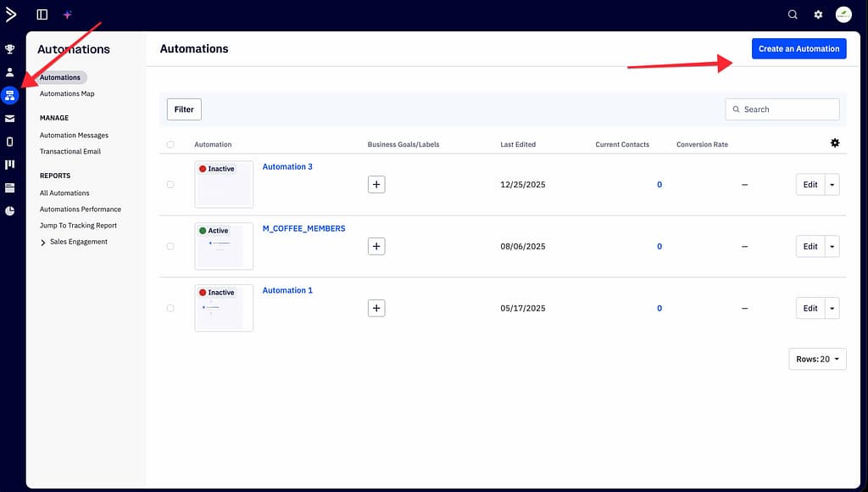Open dropdown arrow beside Automation 3 Edit
868x492 pixels.
point(832,185)
